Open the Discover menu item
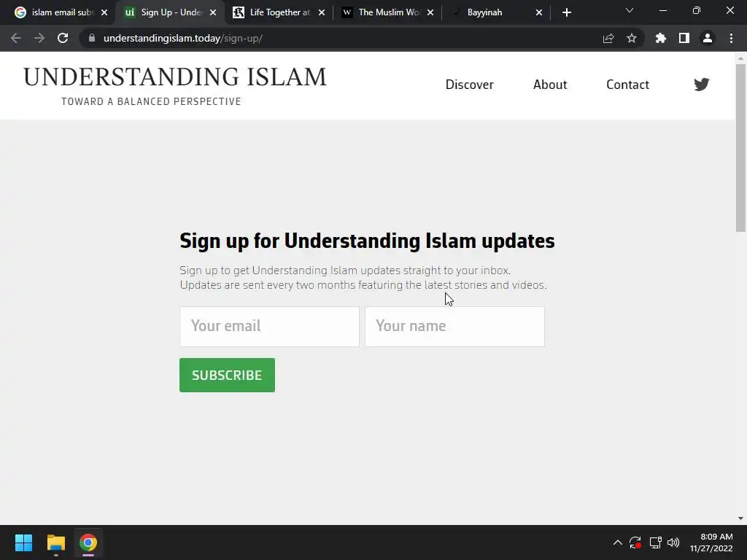This screenshot has width=747, height=560. tap(469, 85)
